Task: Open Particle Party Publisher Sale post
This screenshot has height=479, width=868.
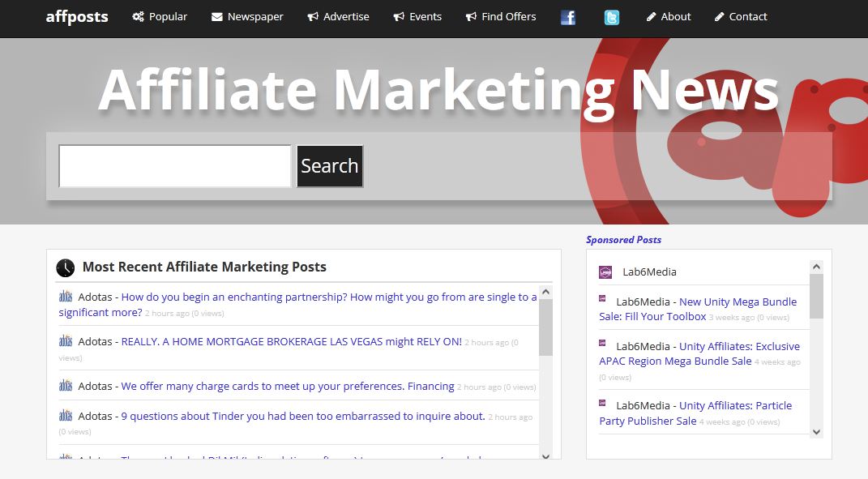Action: pyautogui.click(x=696, y=413)
